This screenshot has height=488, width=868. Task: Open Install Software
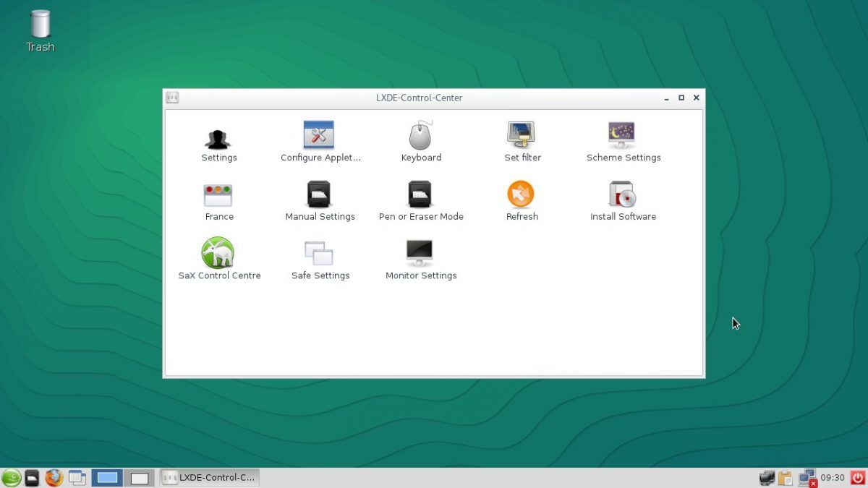623,194
